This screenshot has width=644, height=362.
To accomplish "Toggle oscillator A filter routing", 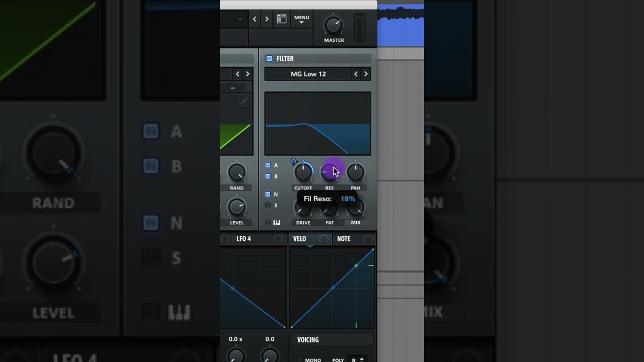I will click(268, 165).
